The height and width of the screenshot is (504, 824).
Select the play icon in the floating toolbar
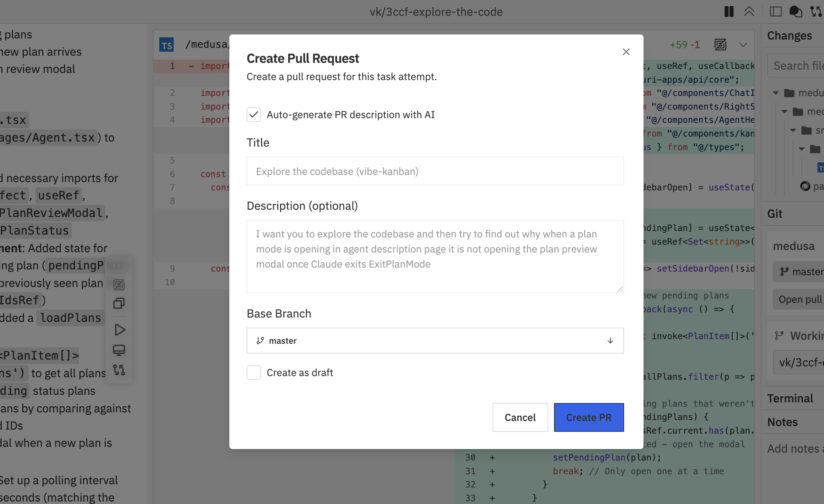tap(119, 330)
